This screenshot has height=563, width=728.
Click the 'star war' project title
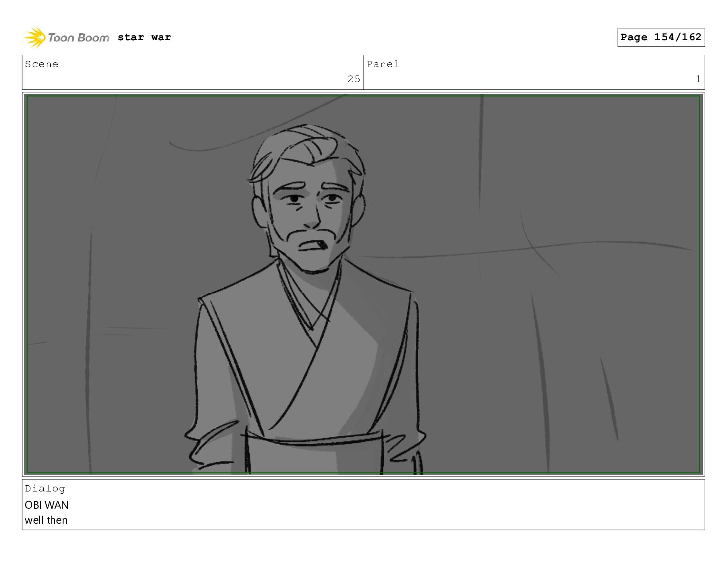144,37
